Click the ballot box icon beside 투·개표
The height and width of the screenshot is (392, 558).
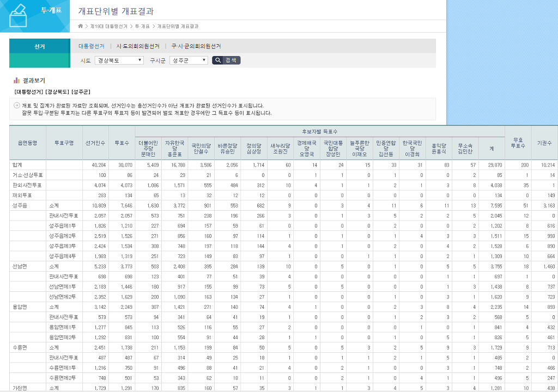pyautogui.click(x=17, y=15)
